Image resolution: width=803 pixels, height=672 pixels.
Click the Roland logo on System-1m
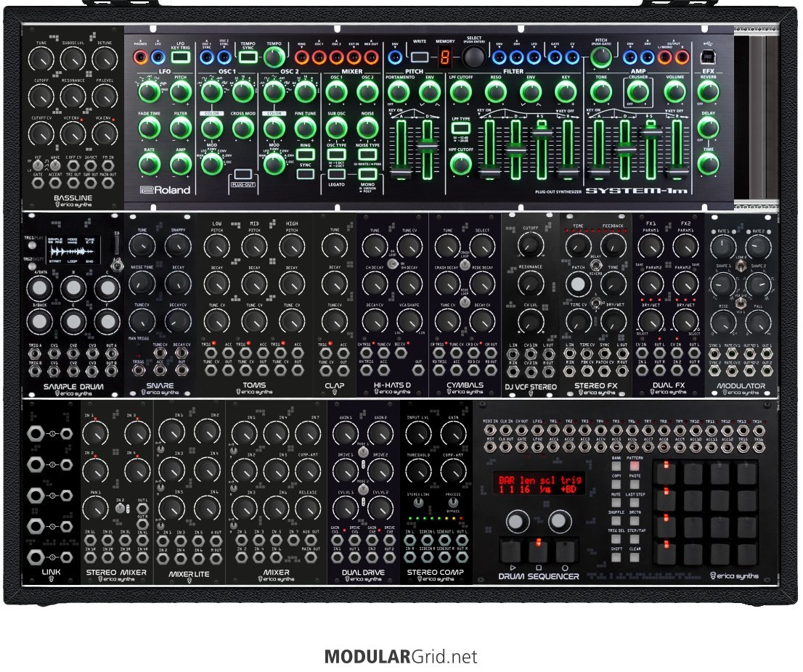click(165, 190)
